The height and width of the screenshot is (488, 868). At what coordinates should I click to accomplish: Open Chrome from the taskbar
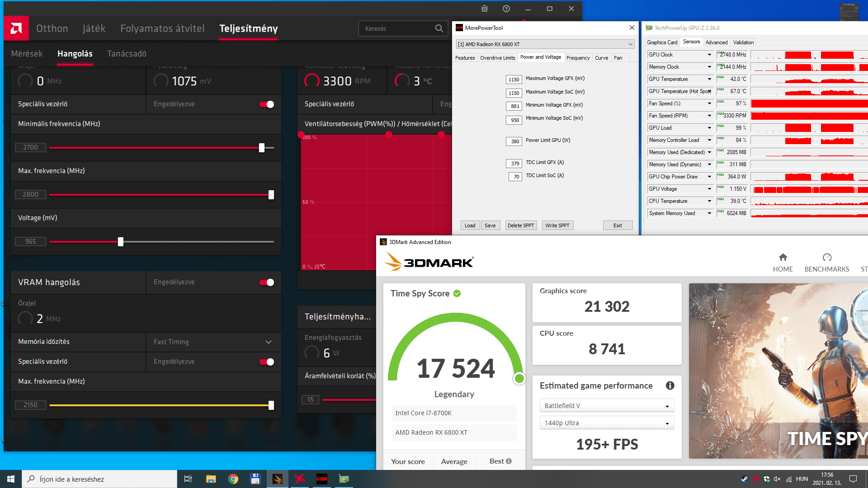(x=233, y=479)
